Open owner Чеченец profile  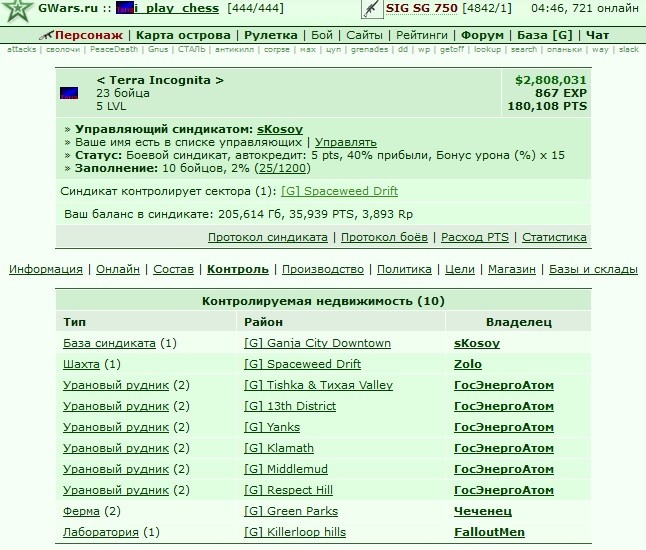click(x=483, y=511)
